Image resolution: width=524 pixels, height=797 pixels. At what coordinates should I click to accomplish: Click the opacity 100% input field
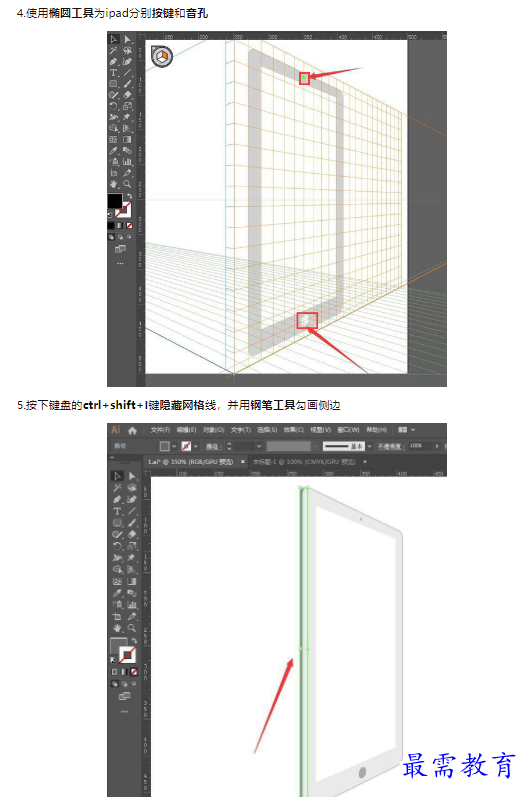[x=420, y=446]
